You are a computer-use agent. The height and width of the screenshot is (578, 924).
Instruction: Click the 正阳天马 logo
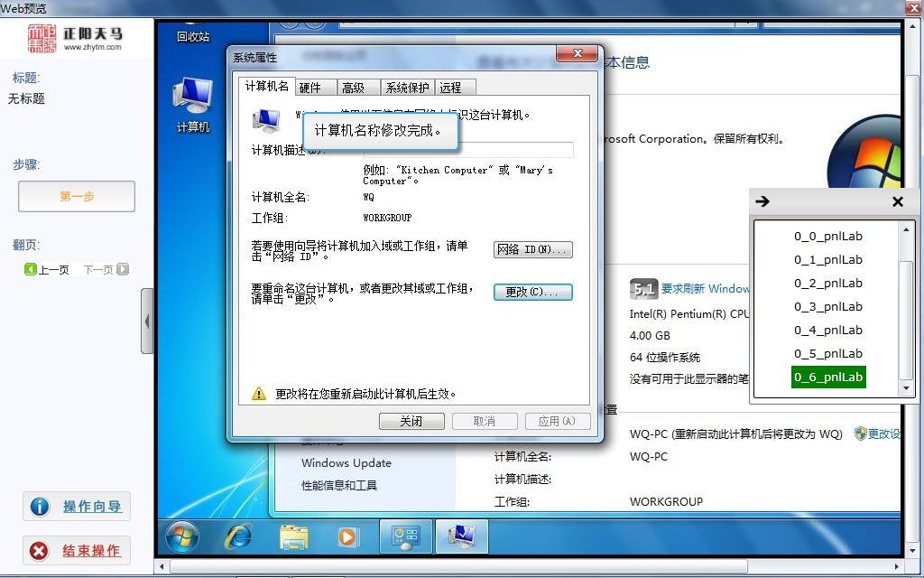tap(75, 38)
